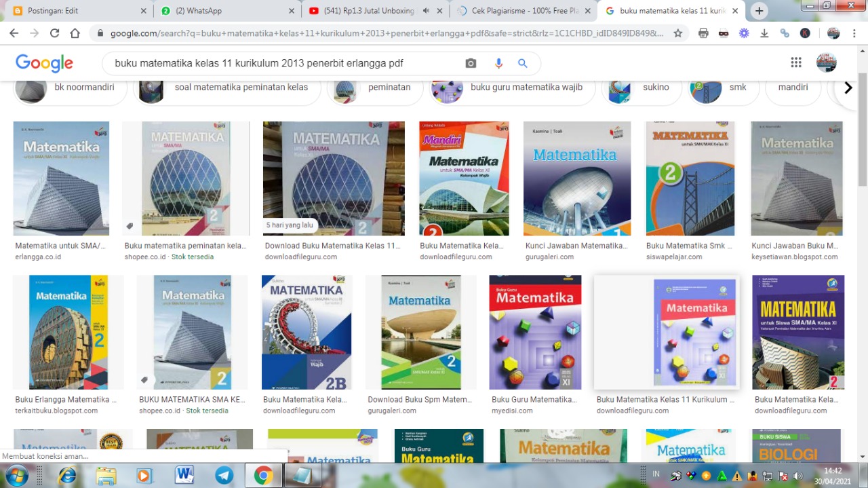
Task: Bookmark this page with the star icon
Action: point(677,33)
